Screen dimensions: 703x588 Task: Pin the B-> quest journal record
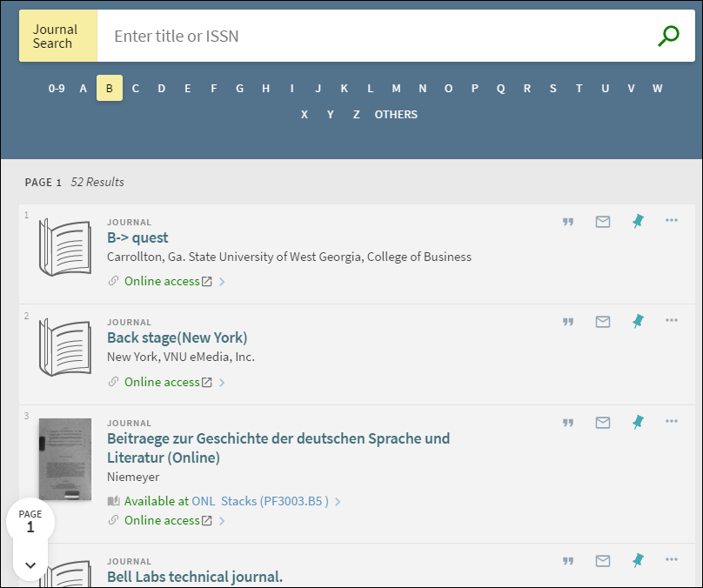pyautogui.click(x=638, y=222)
